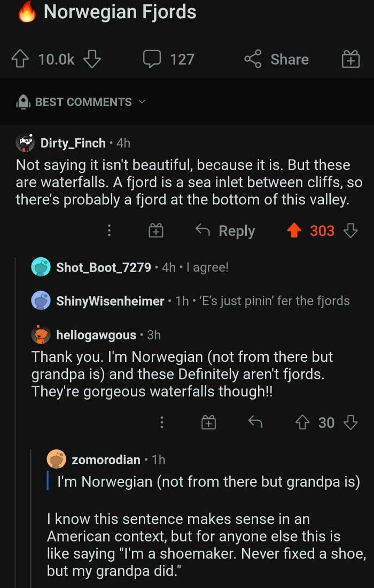Click the reply arrow icon on hellogawgous's comment

tap(255, 422)
